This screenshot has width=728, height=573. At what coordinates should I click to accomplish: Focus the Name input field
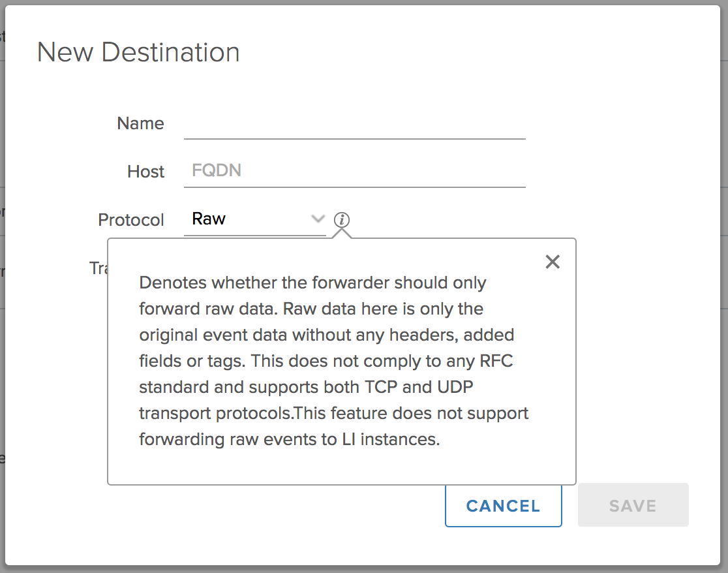(354, 124)
